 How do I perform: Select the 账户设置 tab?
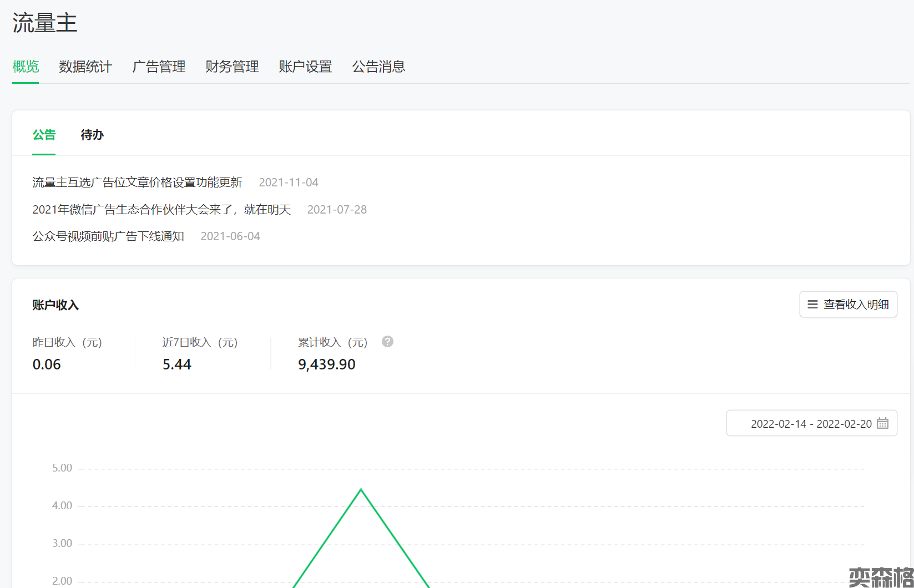(x=305, y=67)
